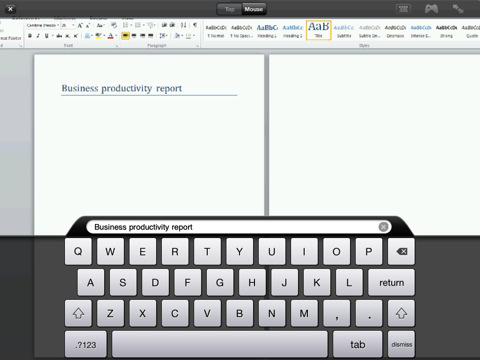480x360 pixels.
Task: Select Align Right in the ribbon
Action: coord(142,36)
